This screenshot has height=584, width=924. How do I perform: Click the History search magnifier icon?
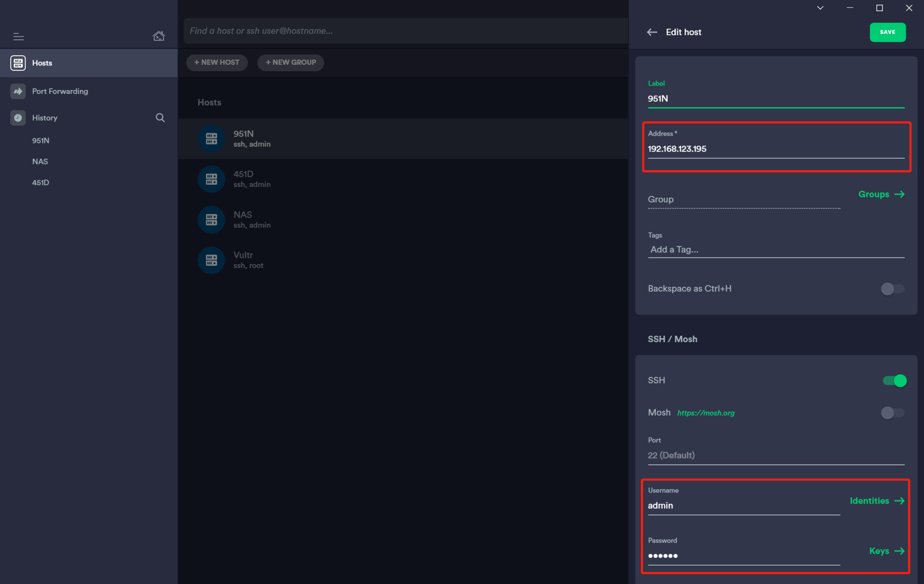[x=160, y=118]
